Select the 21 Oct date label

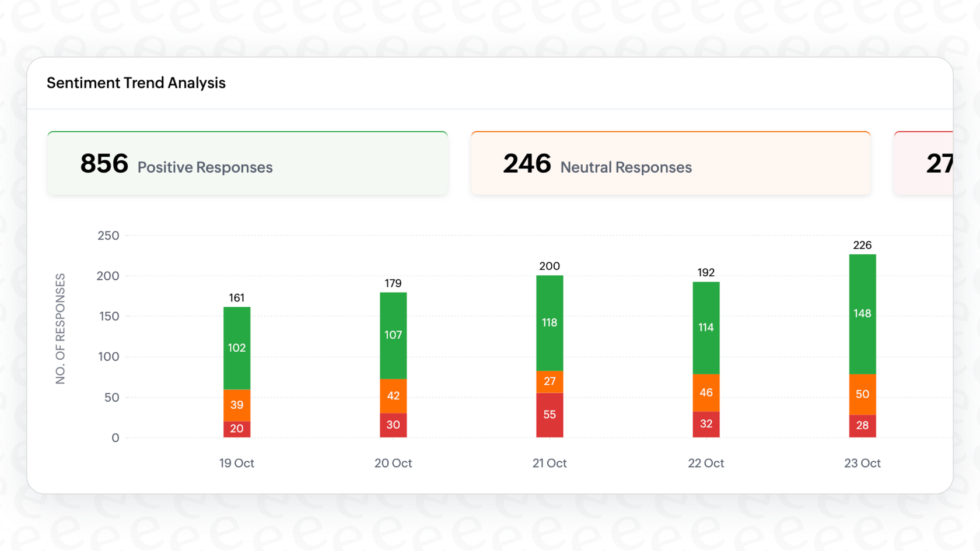(549, 463)
